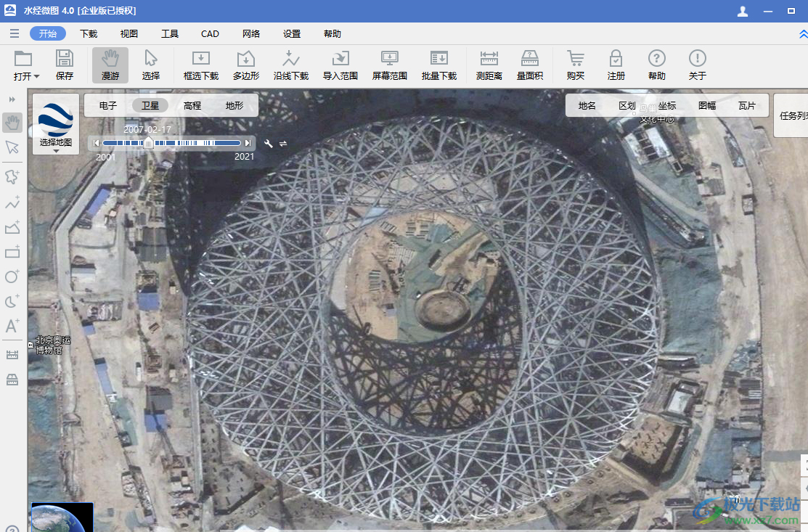
Task: Switch map type to 地形
Action: tap(234, 105)
